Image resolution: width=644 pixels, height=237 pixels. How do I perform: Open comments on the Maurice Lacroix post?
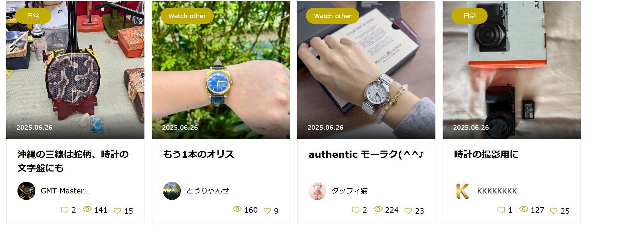[355, 210]
